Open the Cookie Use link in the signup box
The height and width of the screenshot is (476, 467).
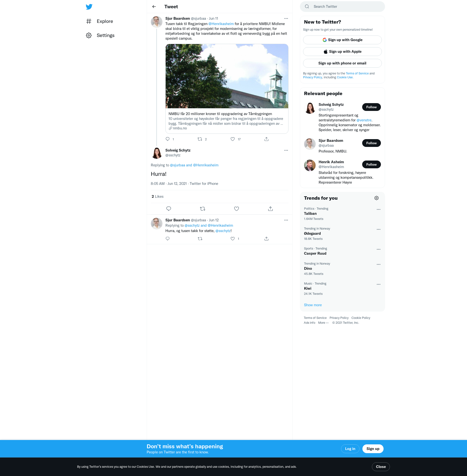tap(345, 77)
